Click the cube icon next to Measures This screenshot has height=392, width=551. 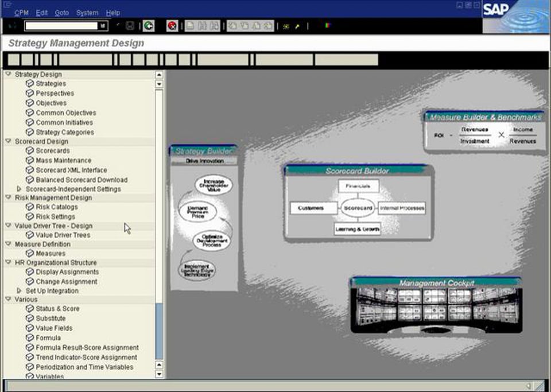(30, 254)
